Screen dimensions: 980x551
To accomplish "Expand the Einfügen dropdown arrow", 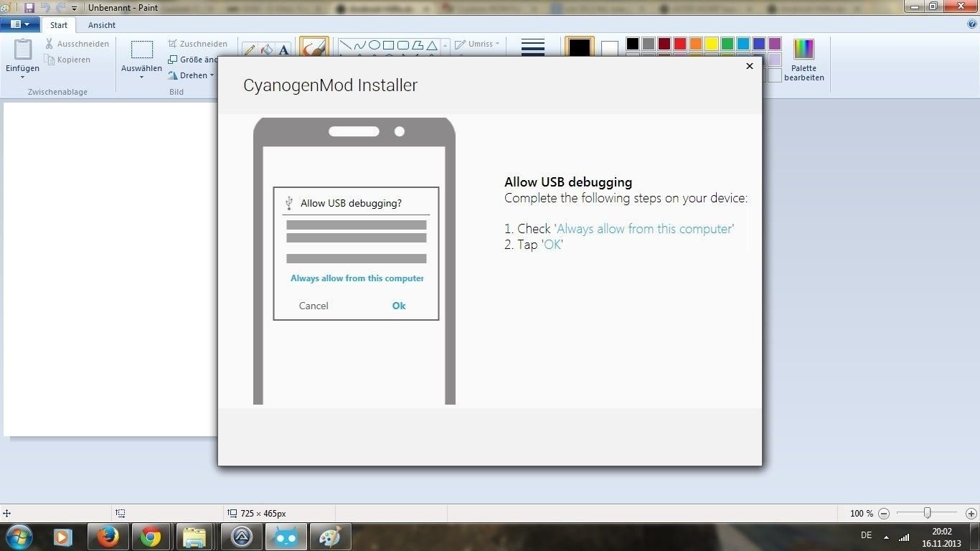I will point(23,76).
